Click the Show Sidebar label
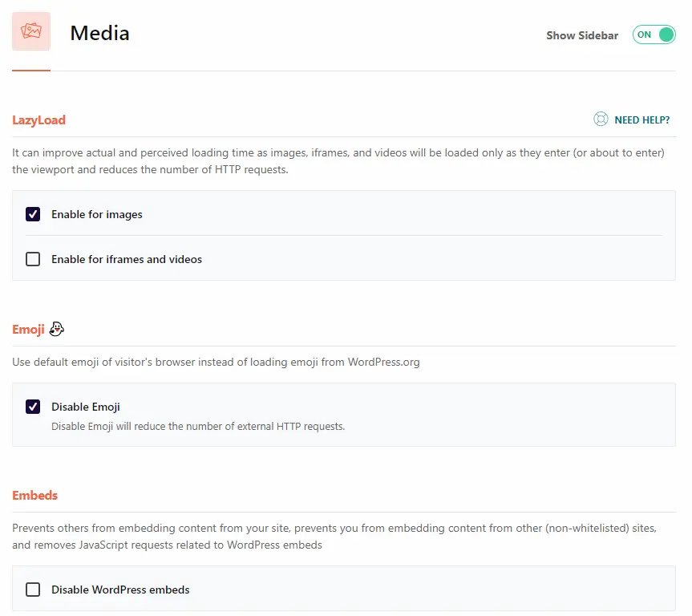The height and width of the screenshot is (616, 692). point(582,35)
